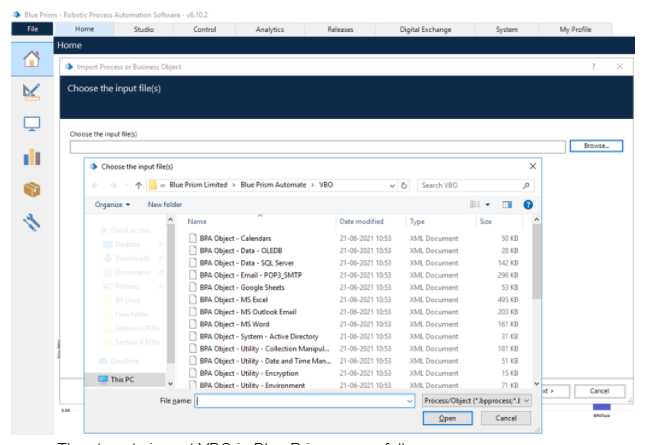This screenshot has width=660, height=445.
Task: Click the help question mark of the Import dialog
Action: 593,67
